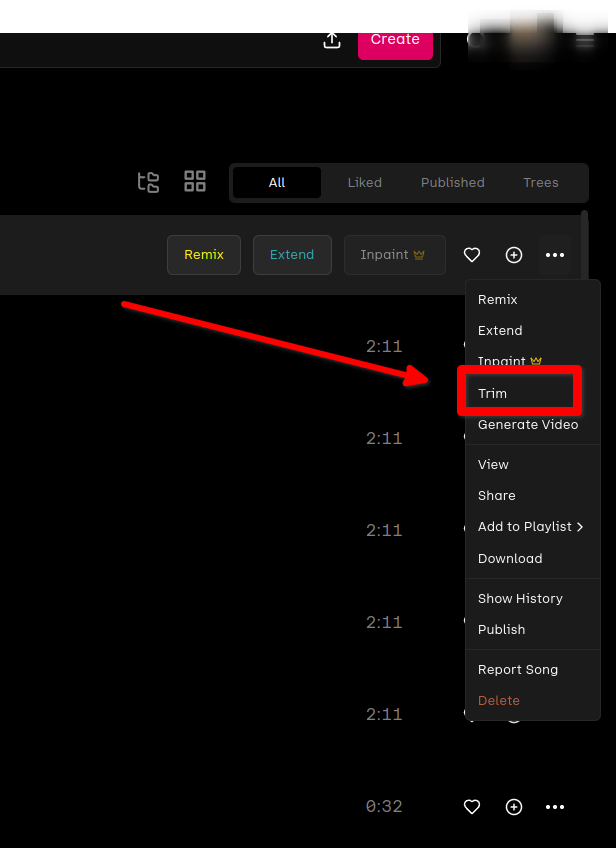
Task: Click the yellow Remix button in row
Action: [x=204, y=255]
